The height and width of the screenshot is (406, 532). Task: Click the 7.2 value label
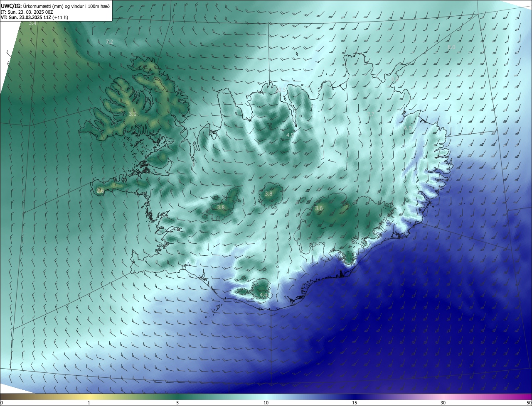110,42
